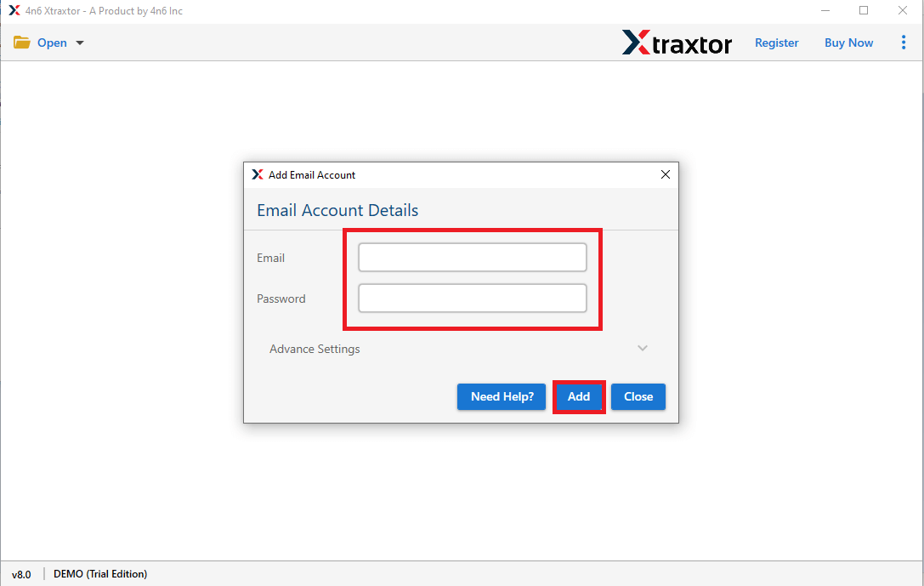Expand the Advance Settings section
Screen dimensions: 924x586
(315, 349)
